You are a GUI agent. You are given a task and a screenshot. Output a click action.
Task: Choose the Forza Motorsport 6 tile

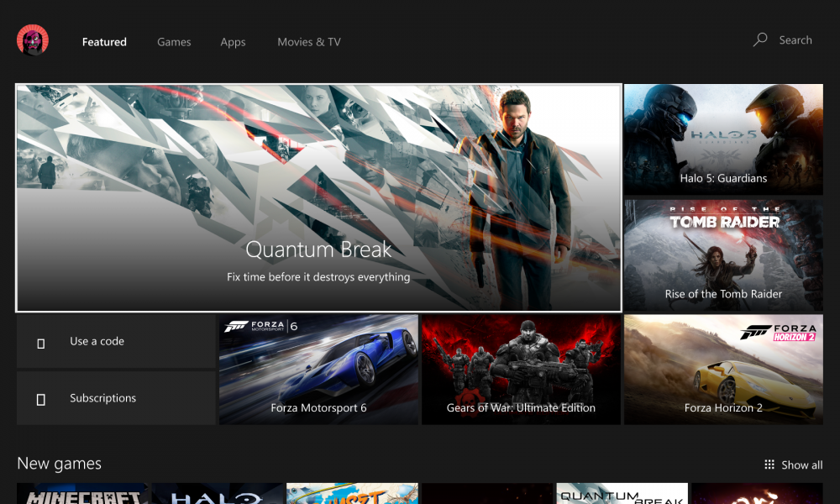tap(318, 370)
